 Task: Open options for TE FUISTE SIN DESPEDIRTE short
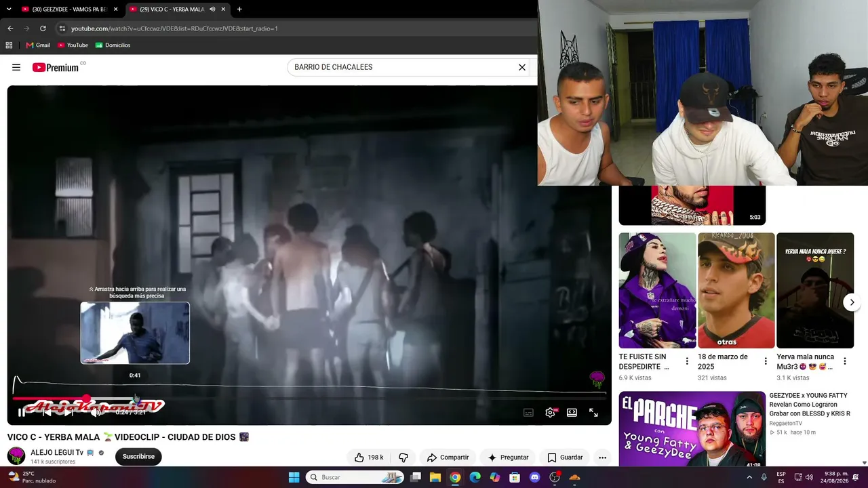pos(687,361)
